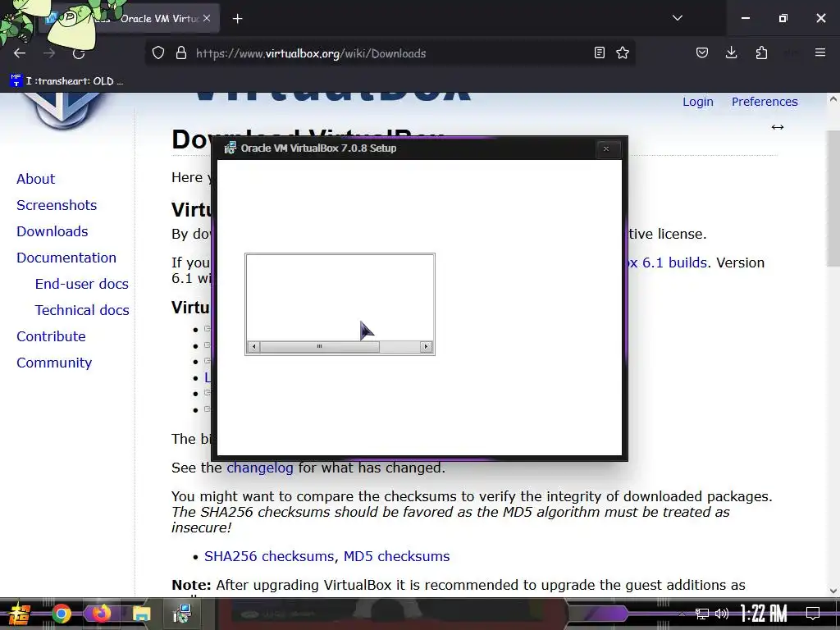Click the VirtualBox Setup title bar icon

(230, 148)
